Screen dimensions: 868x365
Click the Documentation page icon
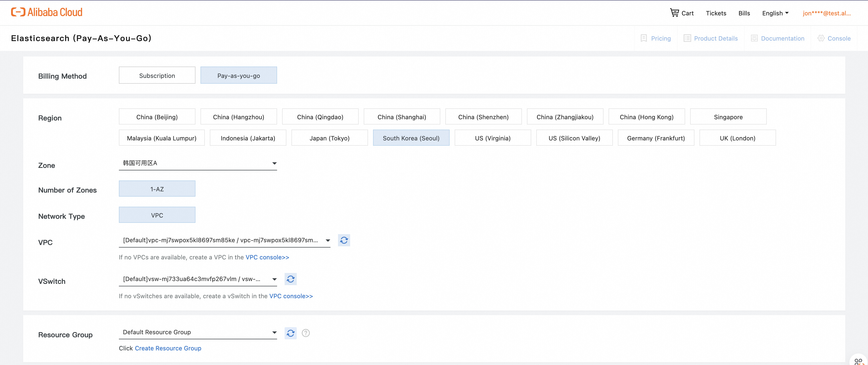pos(754,38)
